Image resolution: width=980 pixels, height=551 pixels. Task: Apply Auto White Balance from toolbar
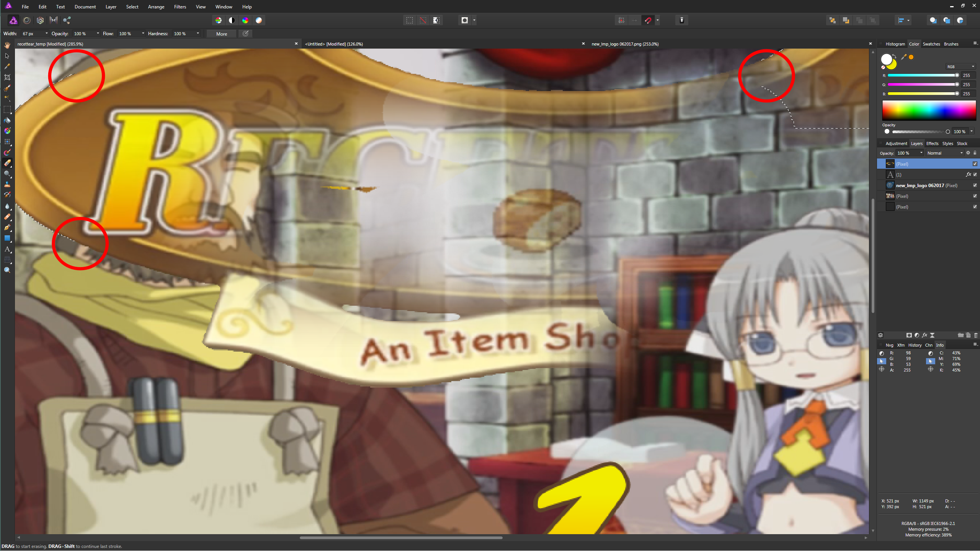pyautogui.click(x=259, y=20)
